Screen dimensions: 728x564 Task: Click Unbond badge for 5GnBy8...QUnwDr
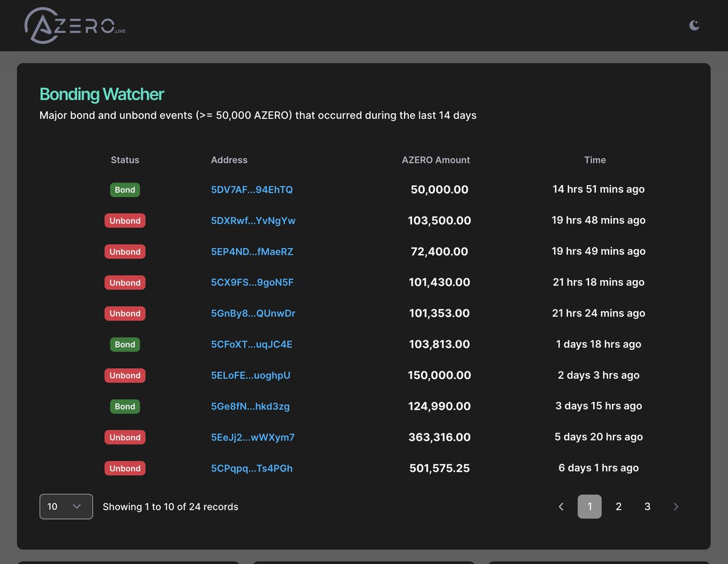click(x=125, y=314)
